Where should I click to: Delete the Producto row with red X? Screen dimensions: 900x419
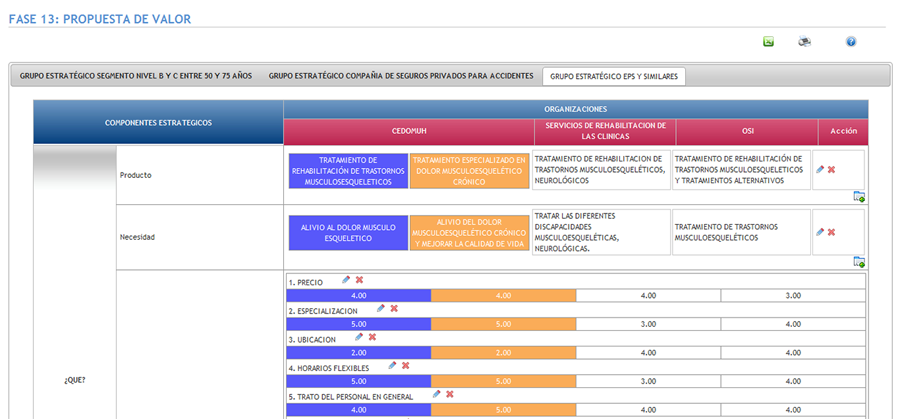coord(831,170)
